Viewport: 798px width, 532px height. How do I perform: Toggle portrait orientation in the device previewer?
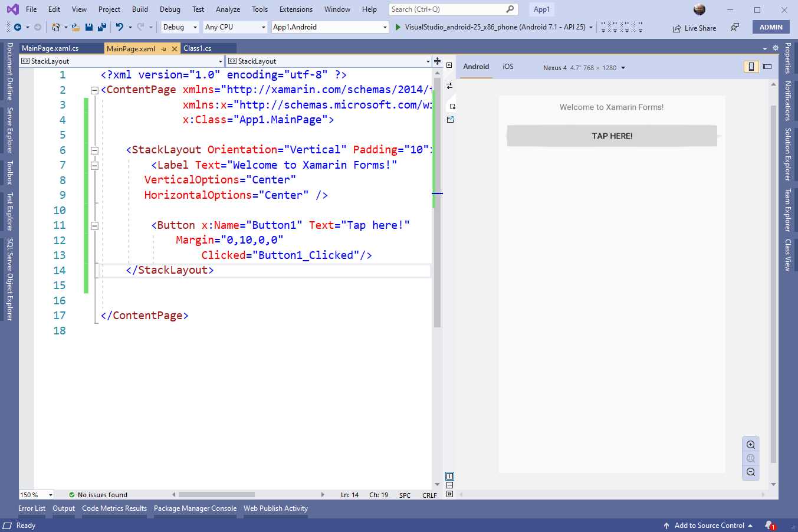[751, 67]
